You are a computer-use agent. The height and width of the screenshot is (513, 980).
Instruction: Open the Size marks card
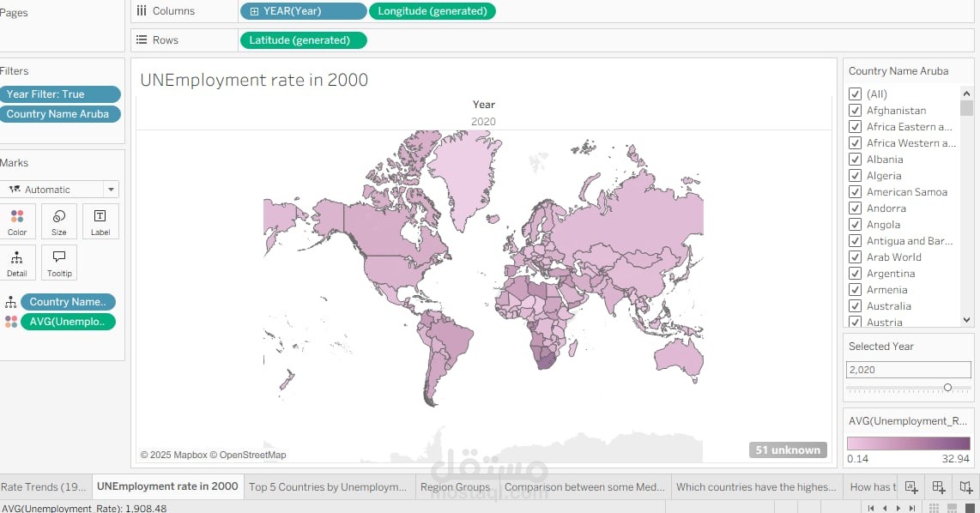tap(58, 221)
